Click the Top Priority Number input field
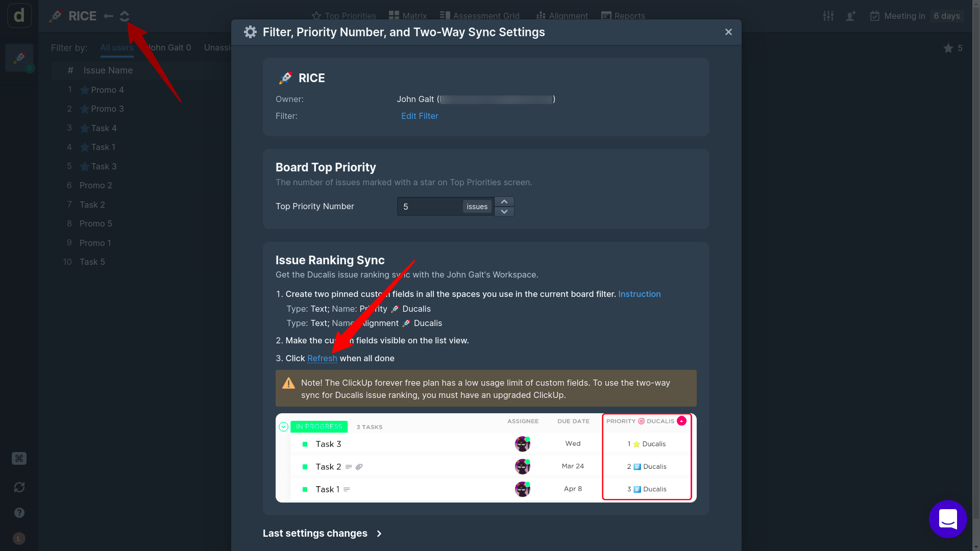980x551 pixels. (x=430, y=207)
